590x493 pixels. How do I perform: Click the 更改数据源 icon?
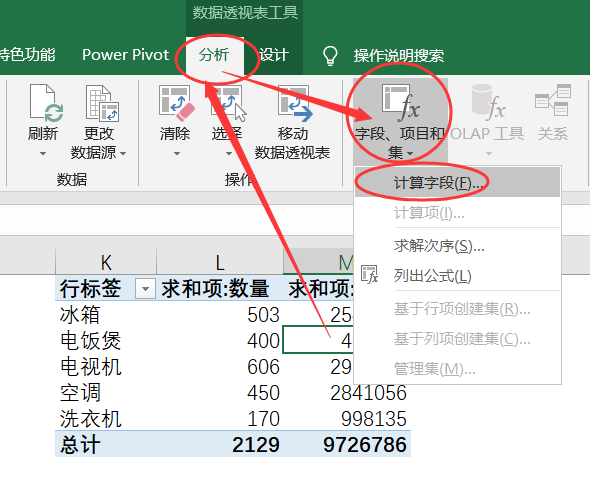coord(102,103)
